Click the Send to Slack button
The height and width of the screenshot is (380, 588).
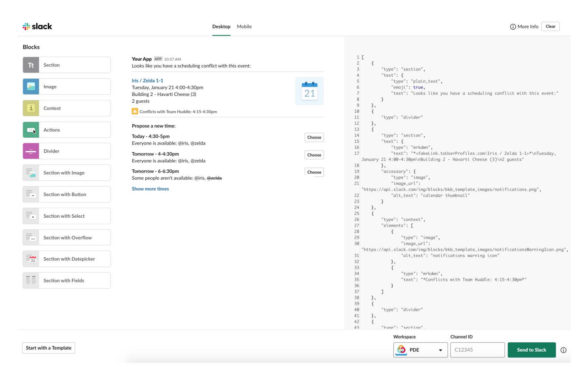click(532, 350)
